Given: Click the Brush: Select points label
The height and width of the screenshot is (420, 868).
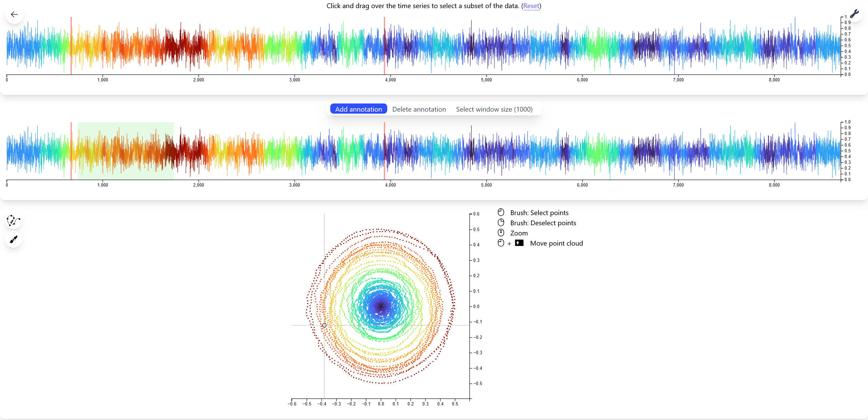Looking at the screenshot, I should (539, 213).
